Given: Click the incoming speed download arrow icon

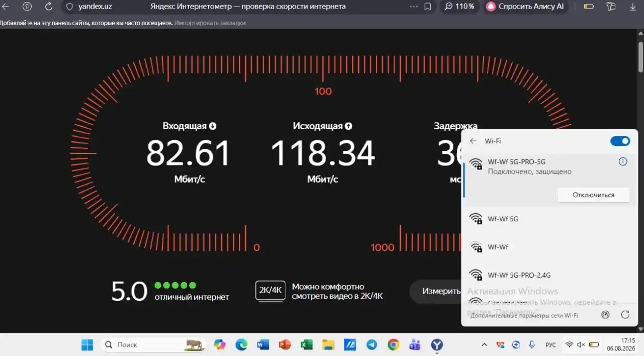Looking at the screenshot, I should pyautogui.click(x=213, y=126).
